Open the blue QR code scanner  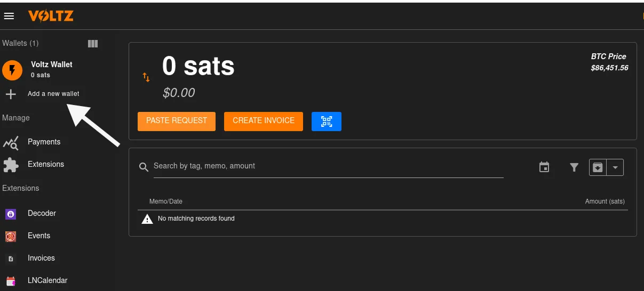(x=326, y=121)
